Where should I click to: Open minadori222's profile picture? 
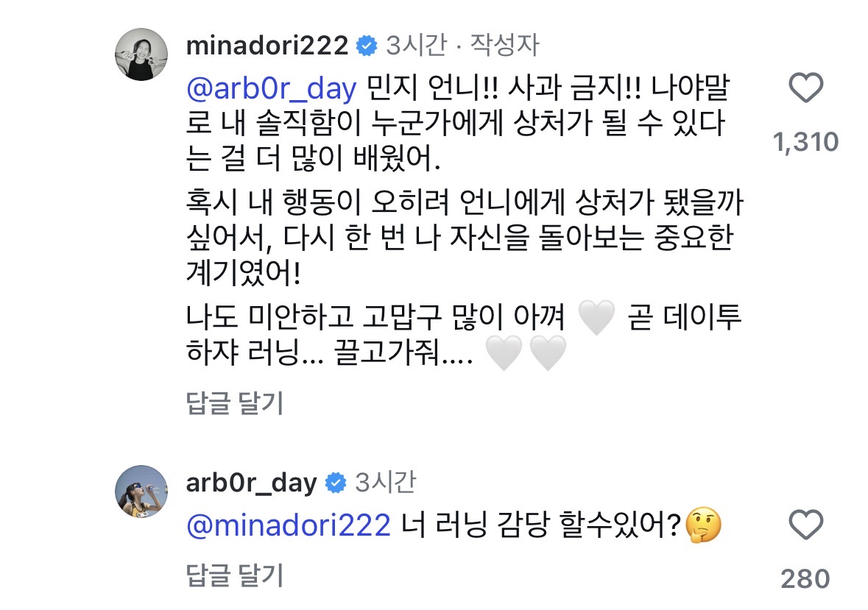point(141,54)
